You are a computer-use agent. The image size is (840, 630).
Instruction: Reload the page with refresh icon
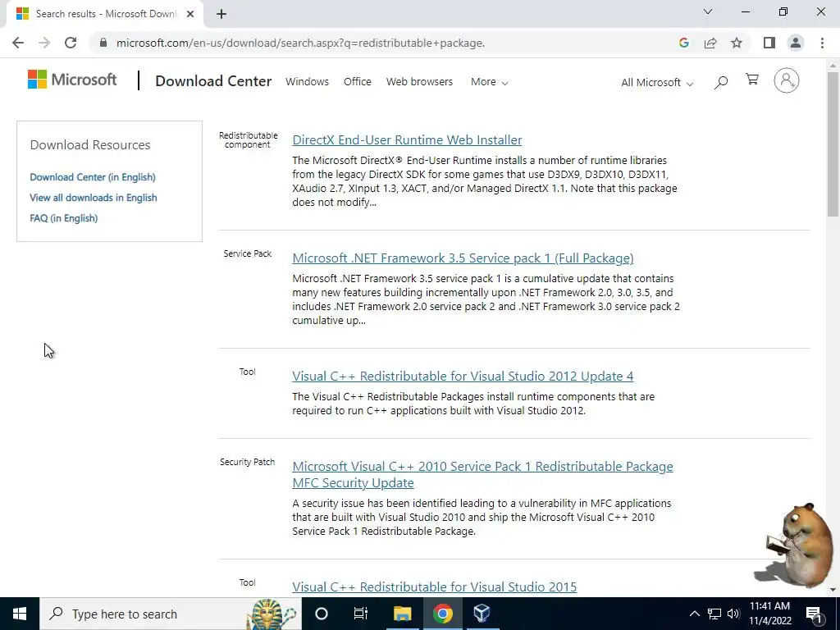tap(71, 43)
